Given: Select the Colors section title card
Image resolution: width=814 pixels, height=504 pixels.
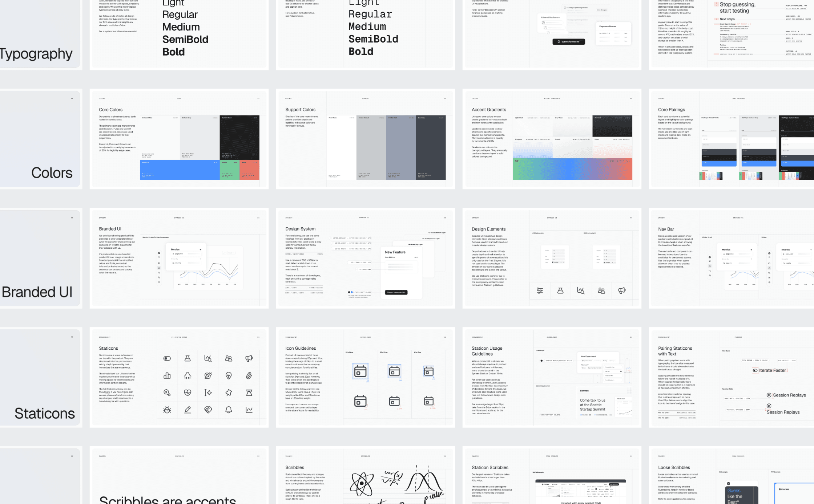Looking at the screenshot, I should (x=39, y=139).
